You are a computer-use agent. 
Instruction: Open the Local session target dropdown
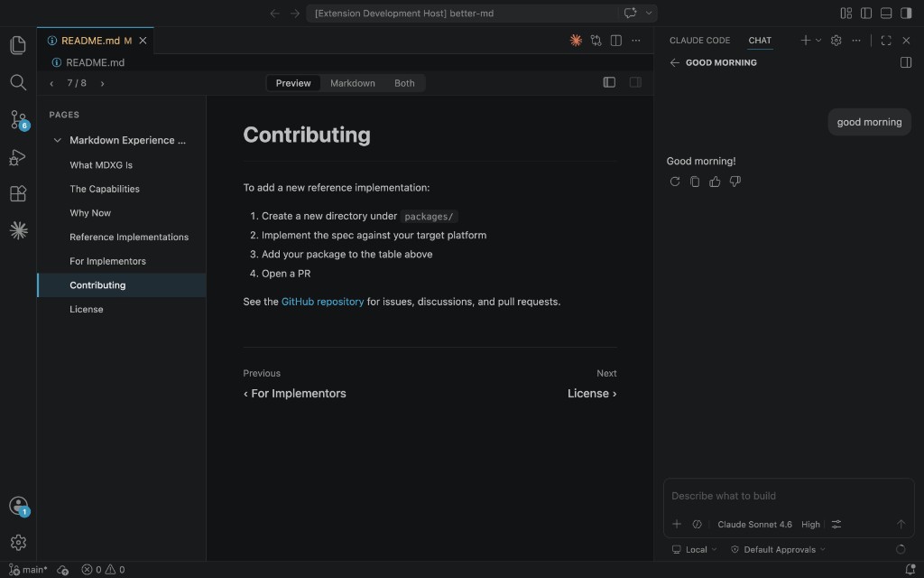click(694, 549)
